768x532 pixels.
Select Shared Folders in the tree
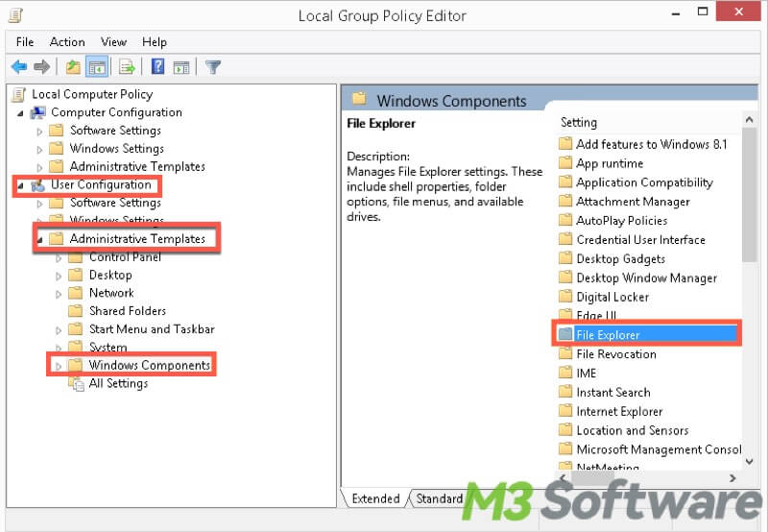(x=128, y=311)
